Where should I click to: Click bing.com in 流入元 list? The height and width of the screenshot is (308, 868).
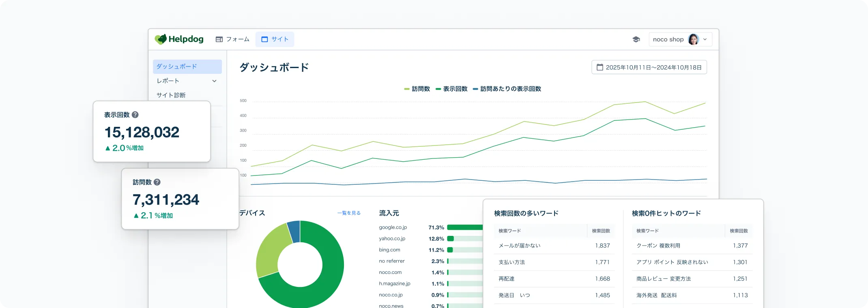[389, 250]
